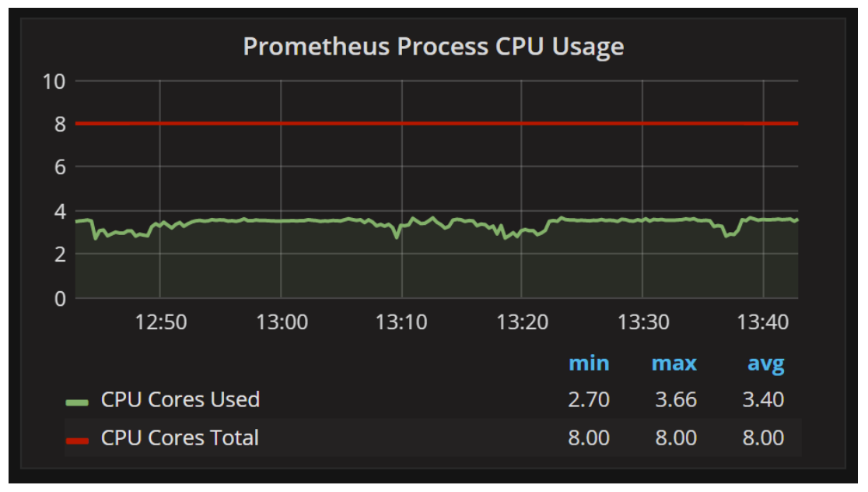The image size is (868, 492).
Task: Click the green CPU Cores Used color swatch
Action: (77, 402)
